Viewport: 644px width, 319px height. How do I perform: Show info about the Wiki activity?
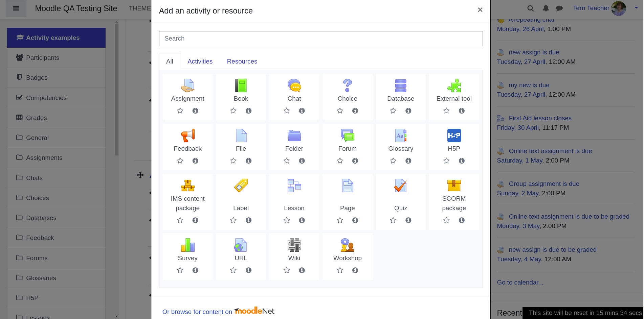click(302, 270)
